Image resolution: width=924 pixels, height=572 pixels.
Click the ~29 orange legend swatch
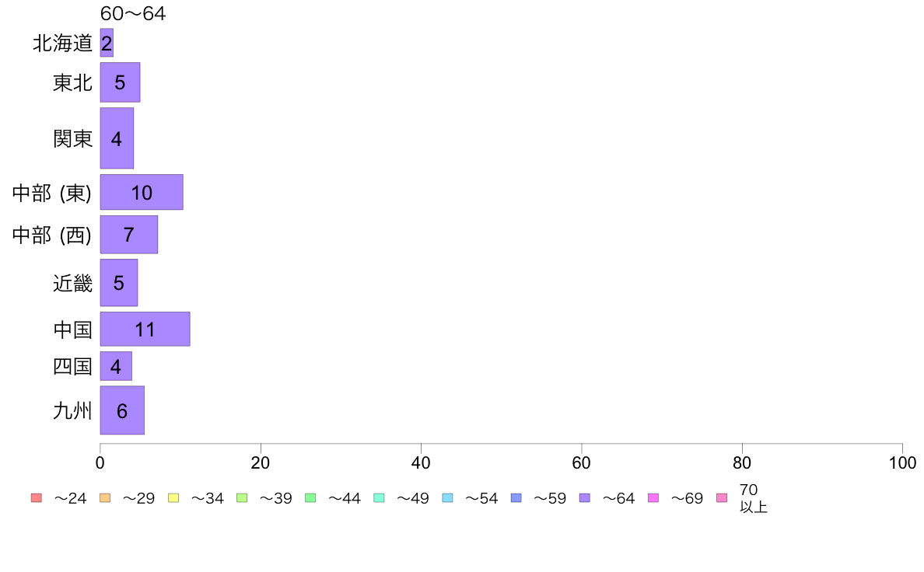(x=105, y=497)
